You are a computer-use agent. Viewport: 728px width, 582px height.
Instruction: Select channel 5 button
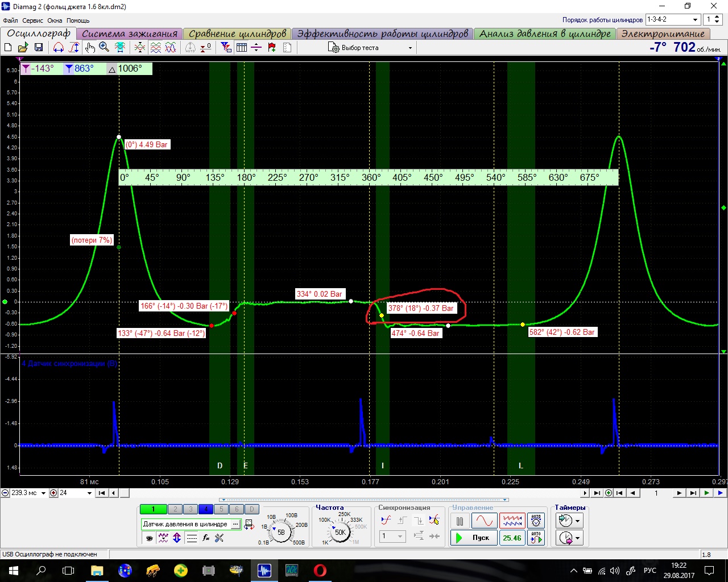click(221, 509)
